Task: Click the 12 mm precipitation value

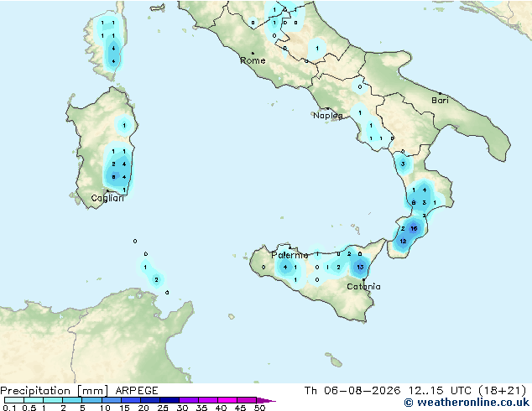Action: 403,241
